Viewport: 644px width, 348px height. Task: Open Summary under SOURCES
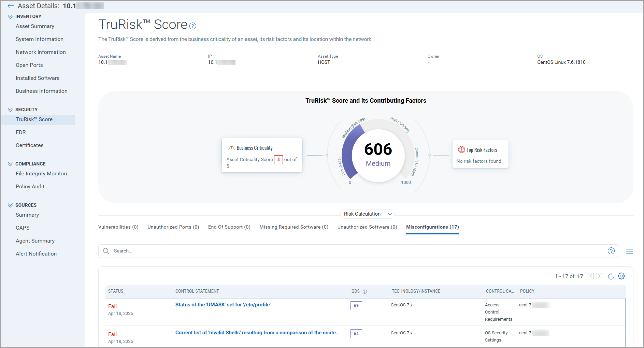click(27, 215)
